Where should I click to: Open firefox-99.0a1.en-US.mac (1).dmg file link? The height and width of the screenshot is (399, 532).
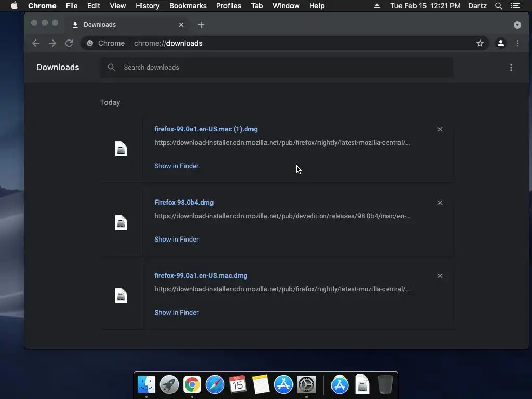coord(206,129)
